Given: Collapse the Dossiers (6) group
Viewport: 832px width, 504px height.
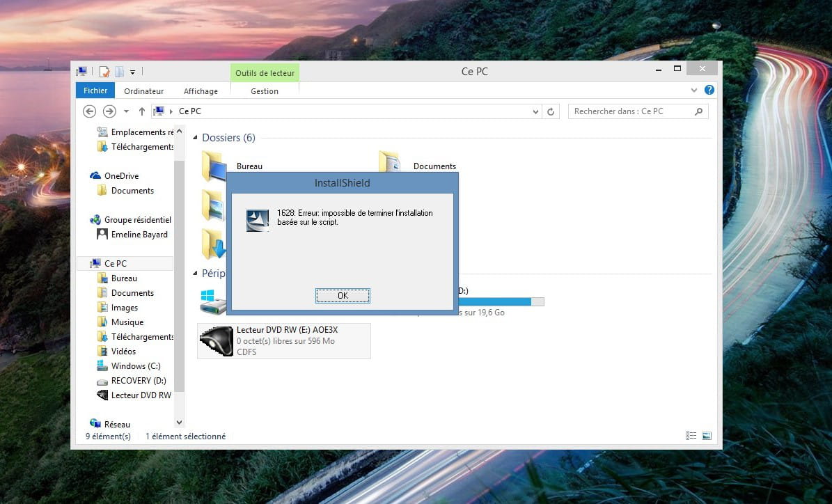Looking at the screenshot, I should pyautogui.click(x=196, y=138).
